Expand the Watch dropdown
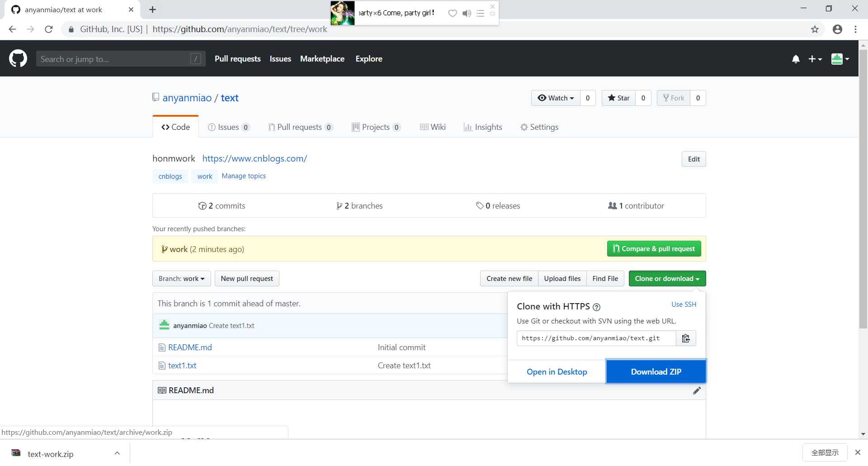This screenshot has width=868, height=466. (x=556, y=98)
